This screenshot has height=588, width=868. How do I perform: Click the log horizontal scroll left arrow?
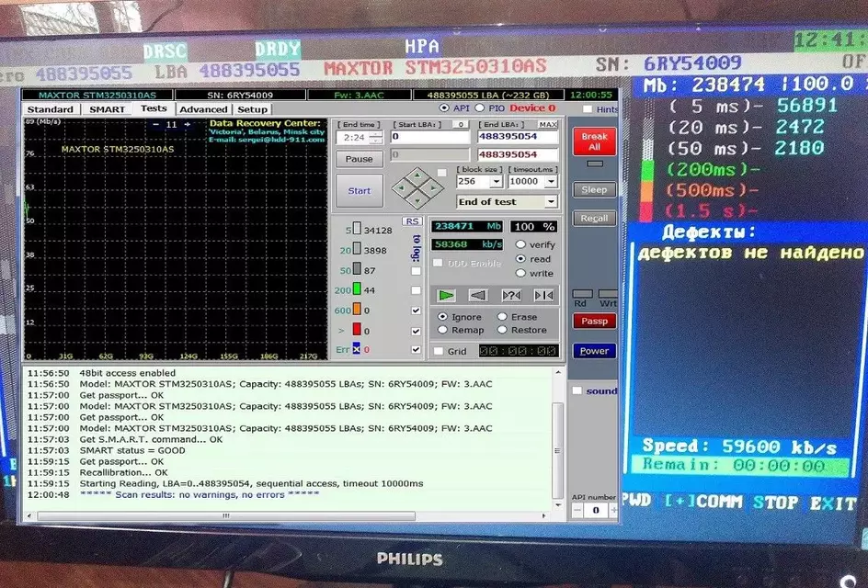[x=29, y=515]
